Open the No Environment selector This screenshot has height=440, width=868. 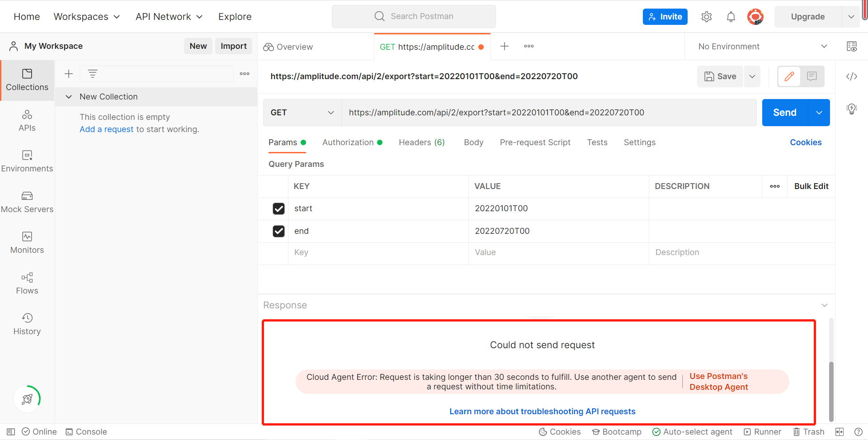click(x=763, y=47)
